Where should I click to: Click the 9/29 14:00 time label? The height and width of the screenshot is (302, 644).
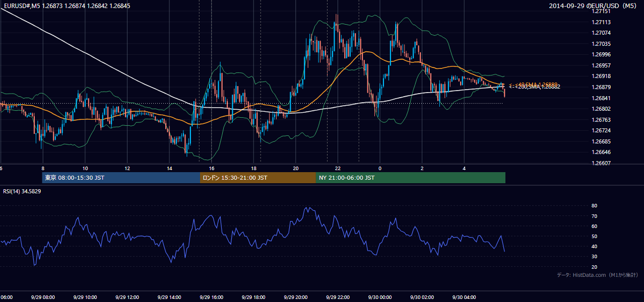point(169,297)
